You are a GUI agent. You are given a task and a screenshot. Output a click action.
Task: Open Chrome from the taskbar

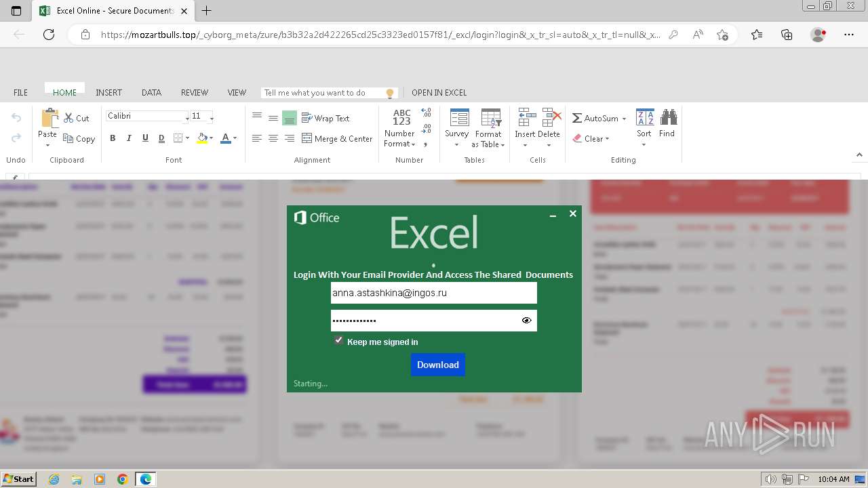123,479
